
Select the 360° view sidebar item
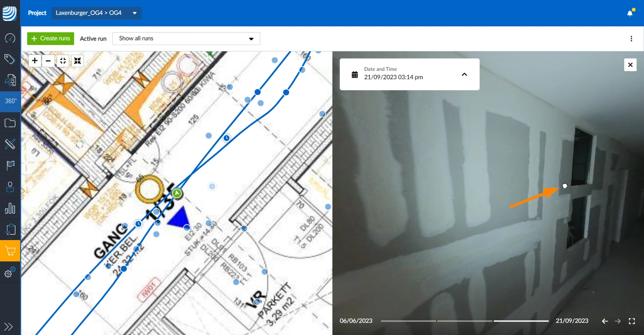click(10, 101)
